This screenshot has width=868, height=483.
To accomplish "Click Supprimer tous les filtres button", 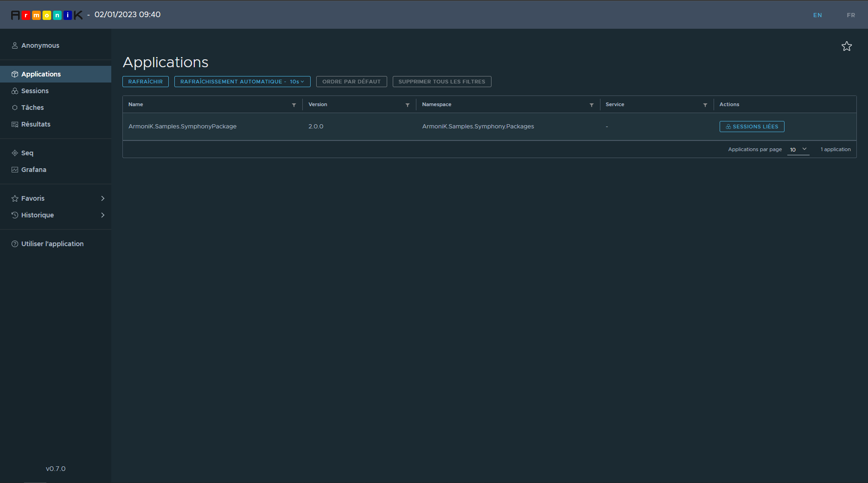I will [442, 82].
